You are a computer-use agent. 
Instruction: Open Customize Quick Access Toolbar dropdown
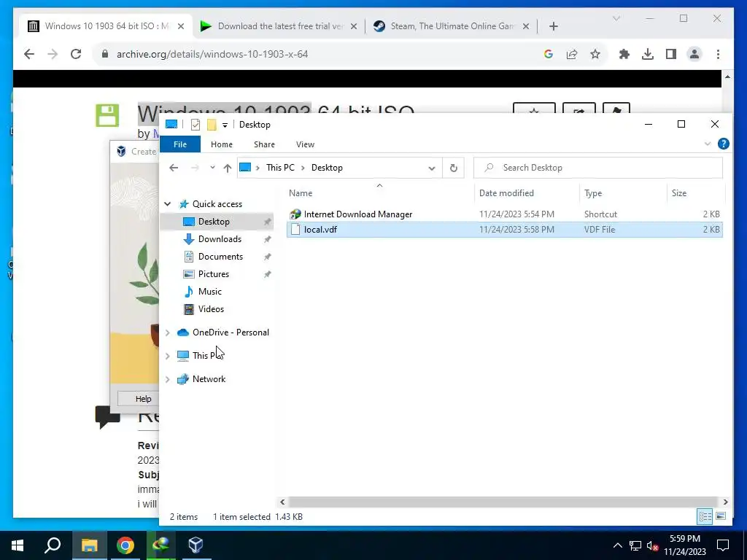pos(225,125)
